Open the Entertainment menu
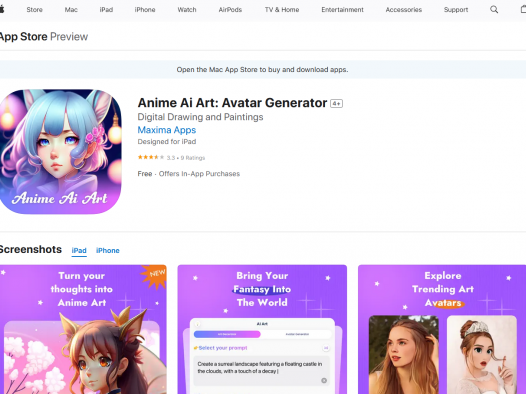The image size is (526, 394). [x=342, y=10]
